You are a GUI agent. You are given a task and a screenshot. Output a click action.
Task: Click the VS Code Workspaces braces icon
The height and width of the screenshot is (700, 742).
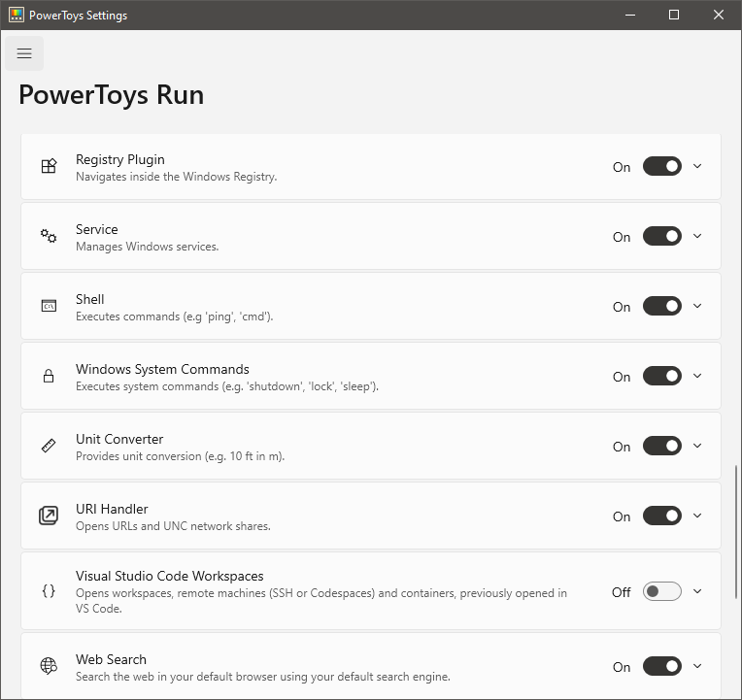click(x=49, y=590)
